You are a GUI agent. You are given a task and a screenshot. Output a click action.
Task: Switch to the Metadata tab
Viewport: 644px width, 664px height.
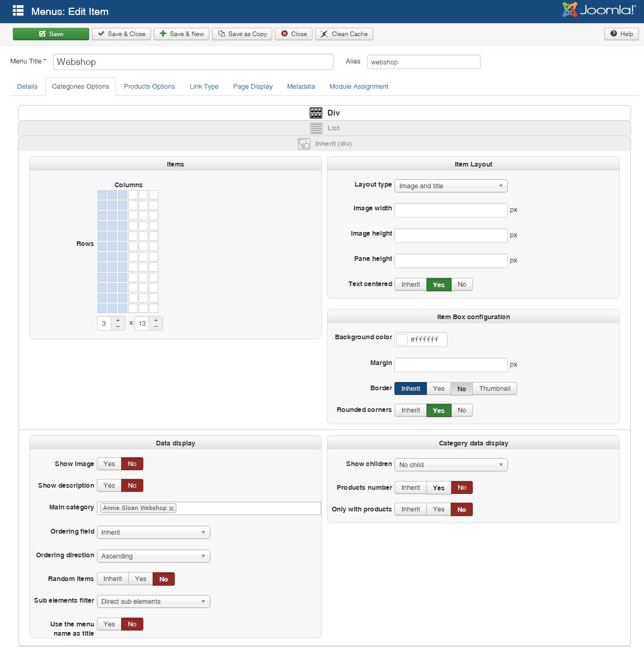[x=301, y=87]
